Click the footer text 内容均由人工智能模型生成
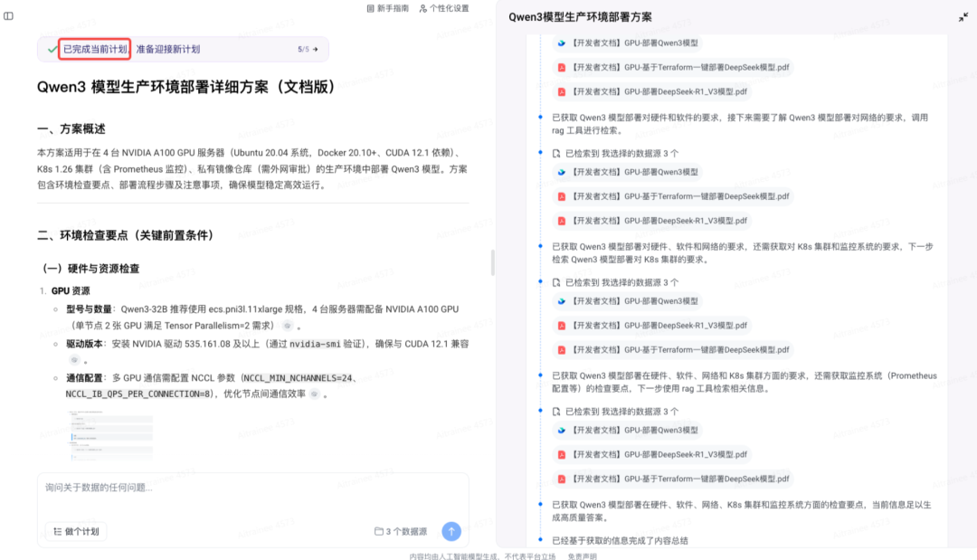 point(456,556)
